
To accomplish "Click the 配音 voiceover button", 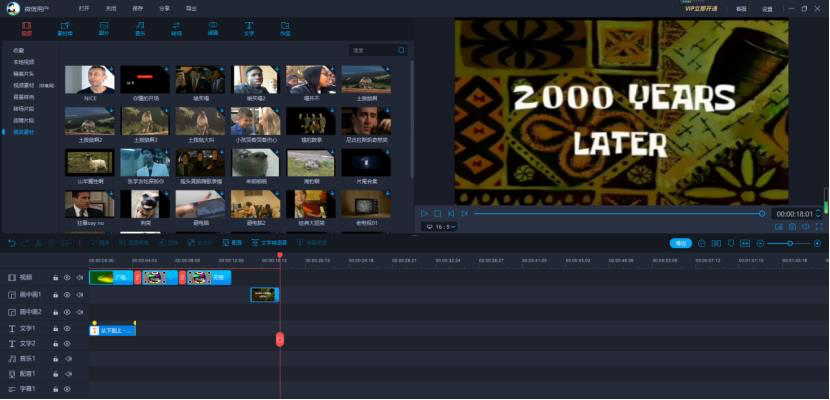I will click(232, 243).
